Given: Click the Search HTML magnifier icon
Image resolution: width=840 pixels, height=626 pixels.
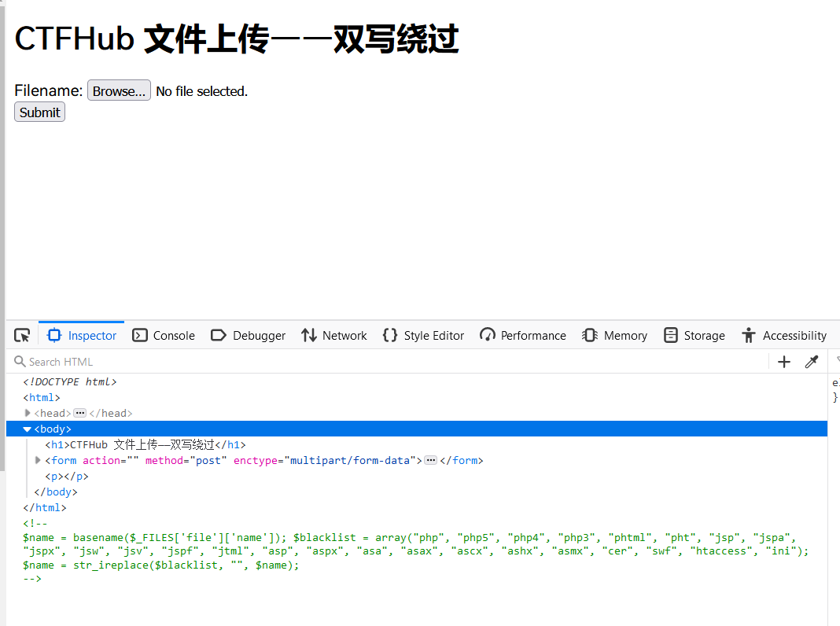Looking at the screenshot, I should (20, 362).
